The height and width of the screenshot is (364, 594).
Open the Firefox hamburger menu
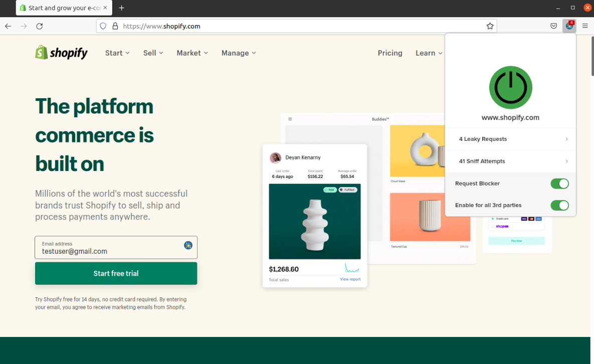point(585,26)
